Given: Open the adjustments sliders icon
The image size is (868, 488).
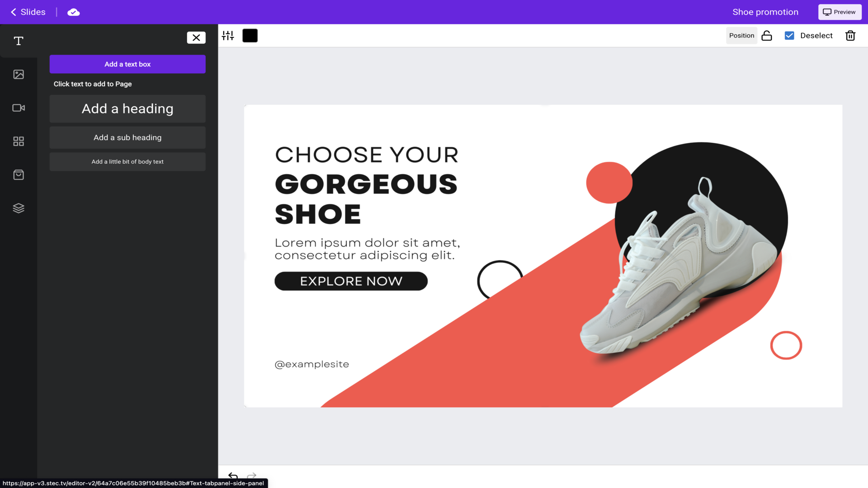Looking at the screenshot, I should 228,36.
